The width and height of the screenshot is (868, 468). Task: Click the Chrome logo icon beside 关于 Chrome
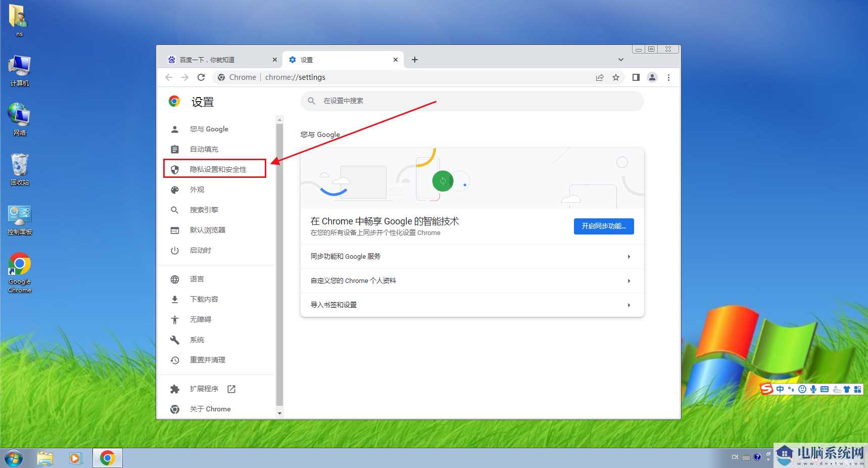175,409
